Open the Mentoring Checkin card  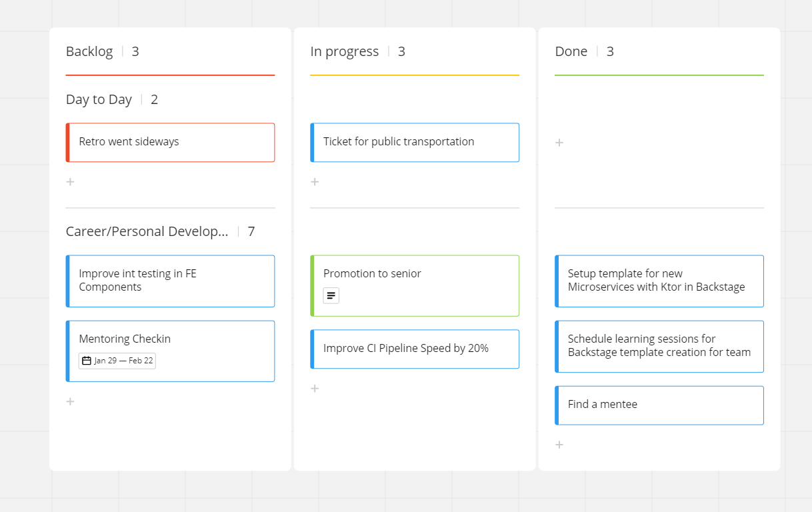pos(170,339)
